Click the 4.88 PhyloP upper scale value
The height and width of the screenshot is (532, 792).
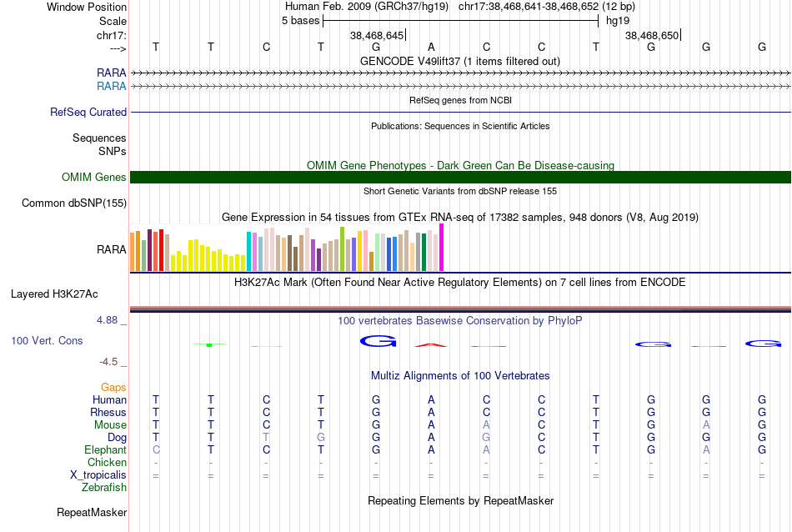click(107, 320)
